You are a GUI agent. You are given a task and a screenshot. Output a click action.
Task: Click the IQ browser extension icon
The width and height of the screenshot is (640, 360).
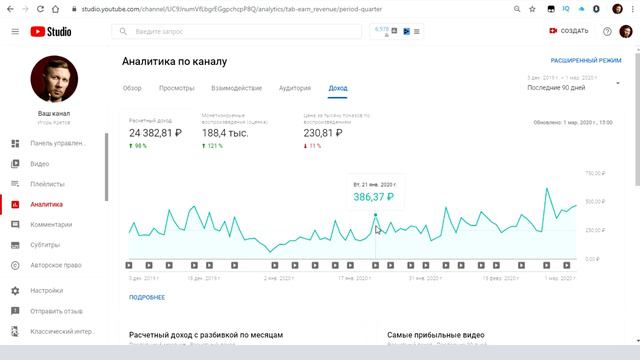click(x=566, y=9)
